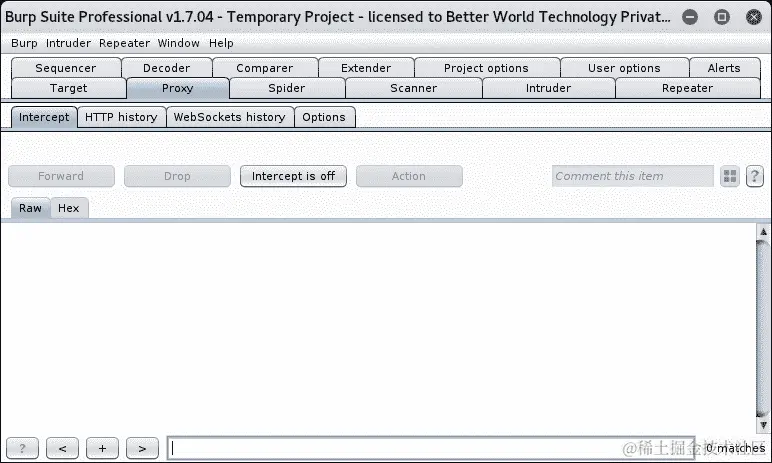Click the vertical scrollbar thumb of request pane
The height and width of the screenshot is (463, 772).
click(763, 329)
